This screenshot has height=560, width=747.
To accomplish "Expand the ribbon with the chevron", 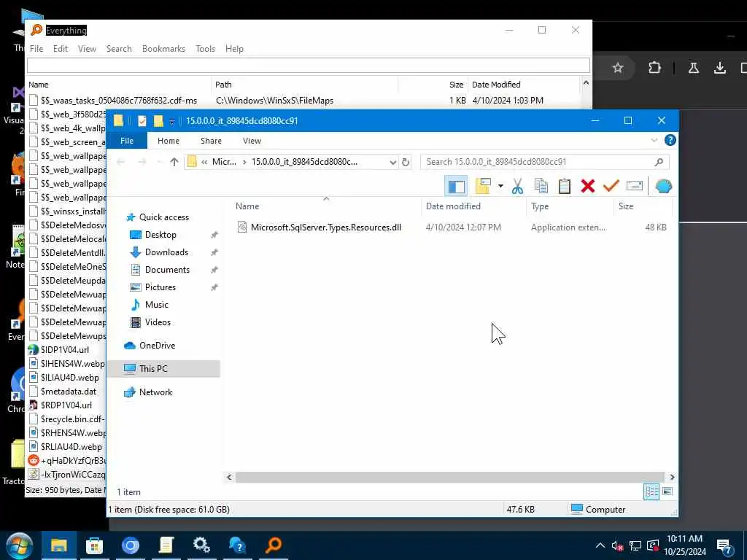I will (x=654, y=140).
